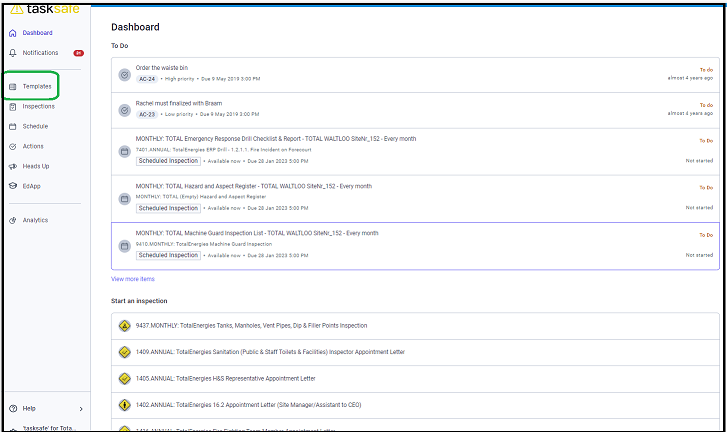Click the tasksafe organisation name at sidebar bottom
The height and width of the screenshot is (432, 727).
(47, 428)
